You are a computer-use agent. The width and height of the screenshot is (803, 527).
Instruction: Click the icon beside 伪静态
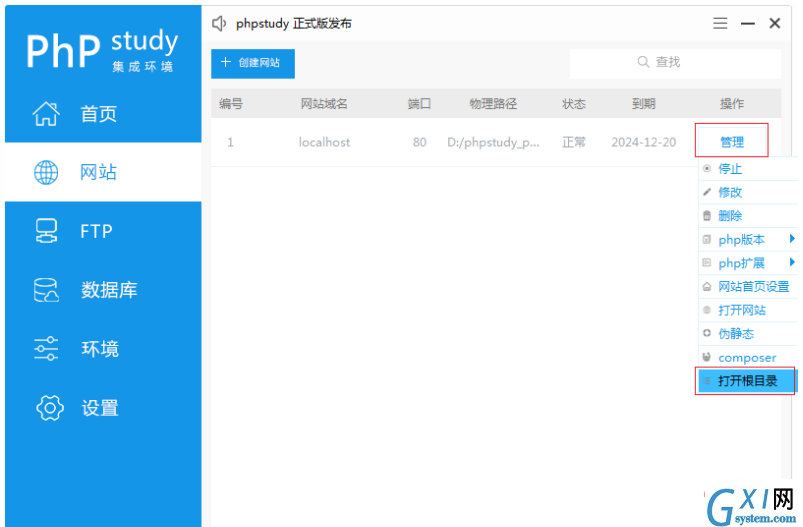coord(707,333)
